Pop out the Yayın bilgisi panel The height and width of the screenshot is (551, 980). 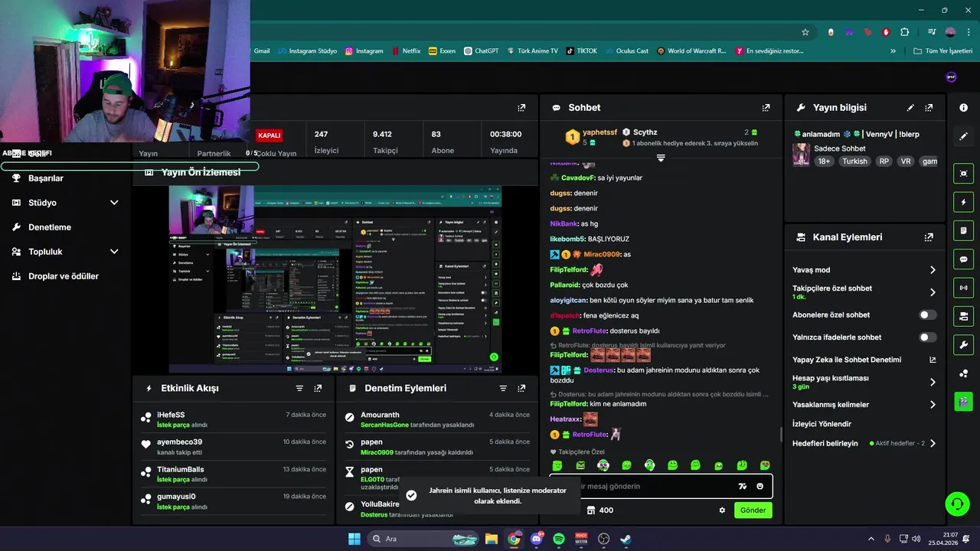pos(929,108)
